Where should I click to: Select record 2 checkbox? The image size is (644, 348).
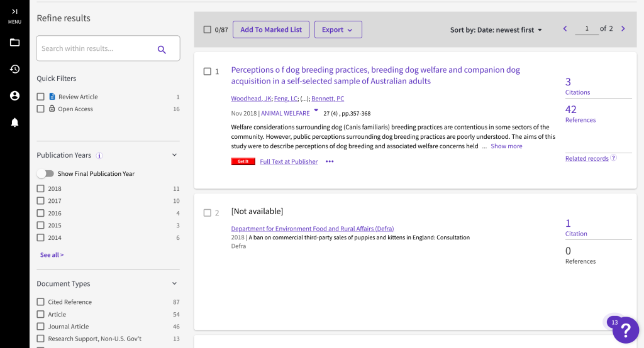[x=208, y=212]
